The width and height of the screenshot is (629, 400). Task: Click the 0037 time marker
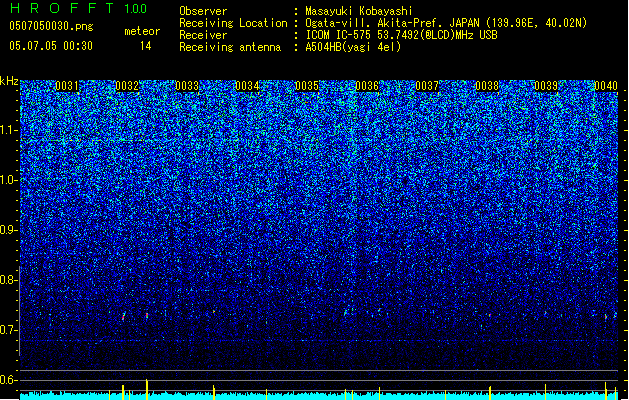click(427, 86)
